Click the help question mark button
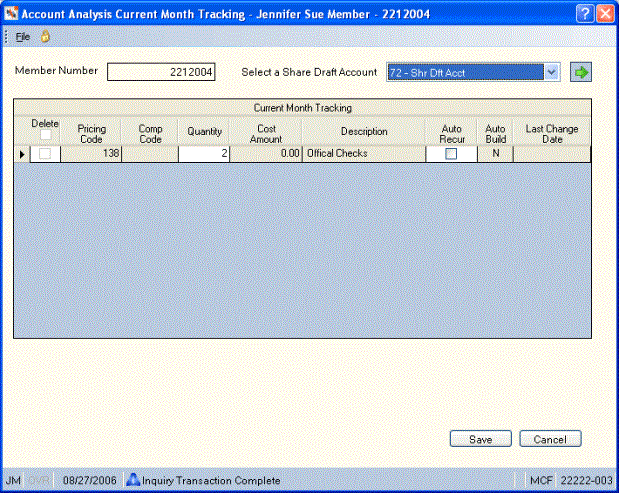The width and height of the screenshot is (619, 493). tap(585, 14)
